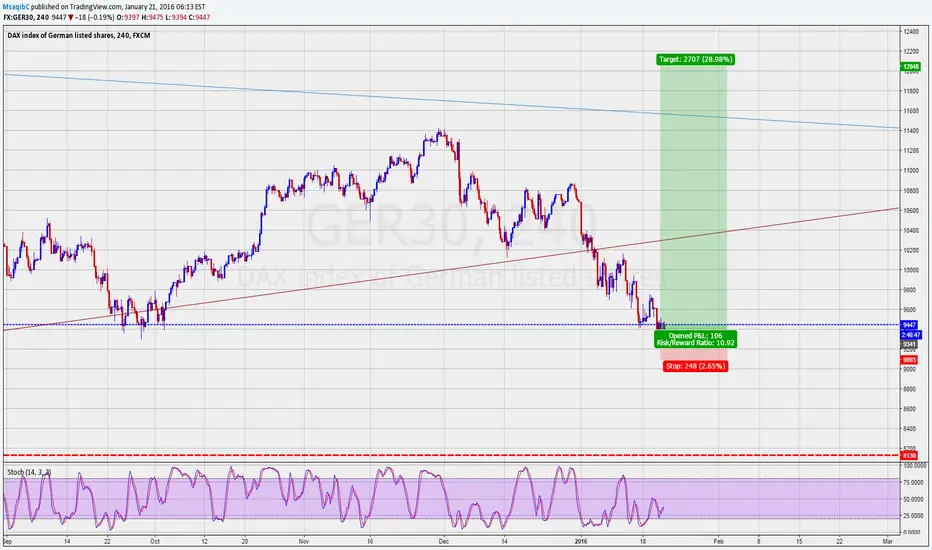Click the 9341 entry price tag
This screenshot has width=932, height=550.
(x=909, y=344)
